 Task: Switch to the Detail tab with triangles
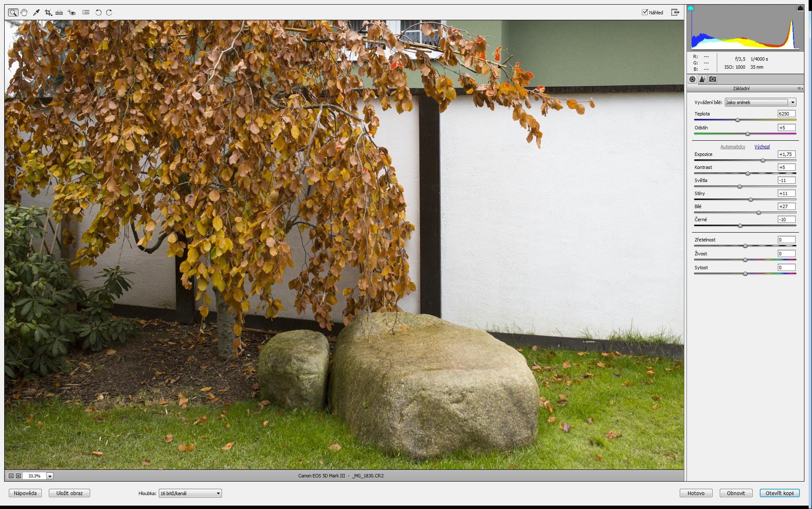[x=702, y=79]
